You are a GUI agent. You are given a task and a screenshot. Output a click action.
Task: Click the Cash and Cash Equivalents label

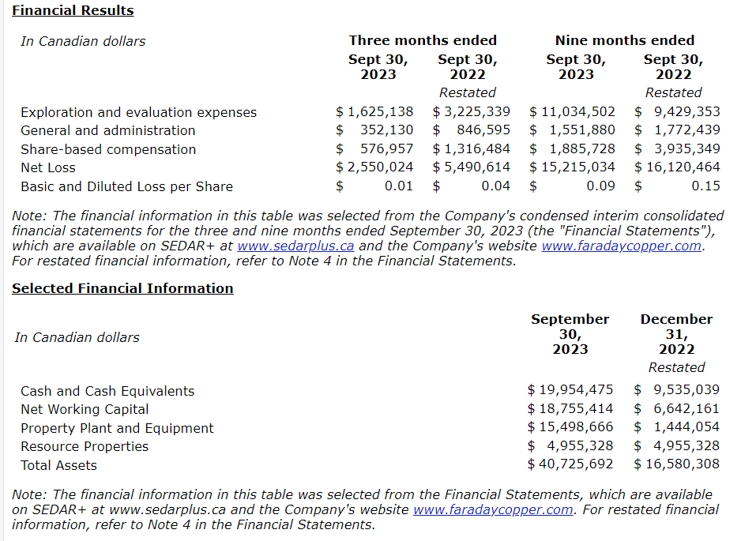(x=107, y=391)
